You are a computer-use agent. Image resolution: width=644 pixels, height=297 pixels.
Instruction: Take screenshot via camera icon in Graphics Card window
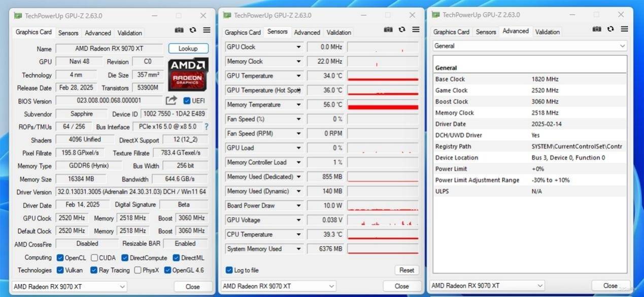[x=179, y=30]
